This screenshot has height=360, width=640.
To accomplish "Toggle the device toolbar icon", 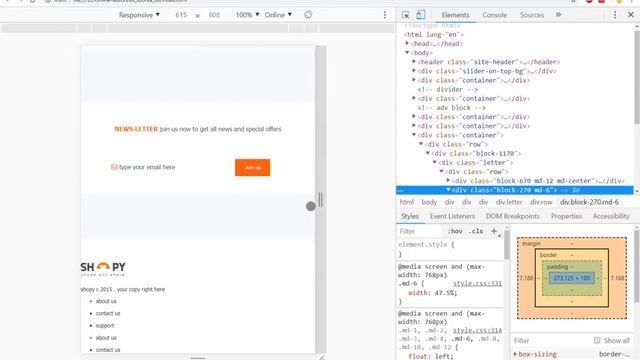I will coord(420,15).
